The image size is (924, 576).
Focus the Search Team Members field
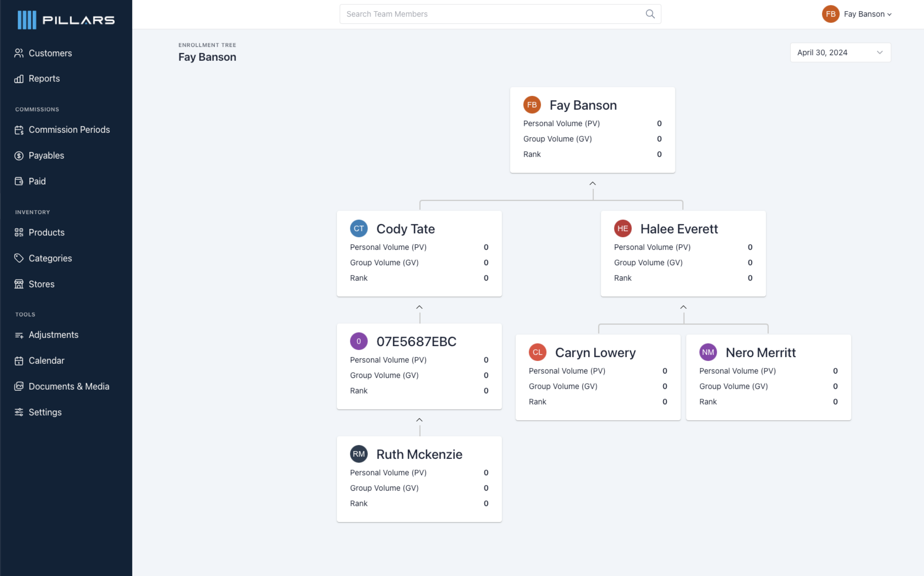[x=492, y=14]
